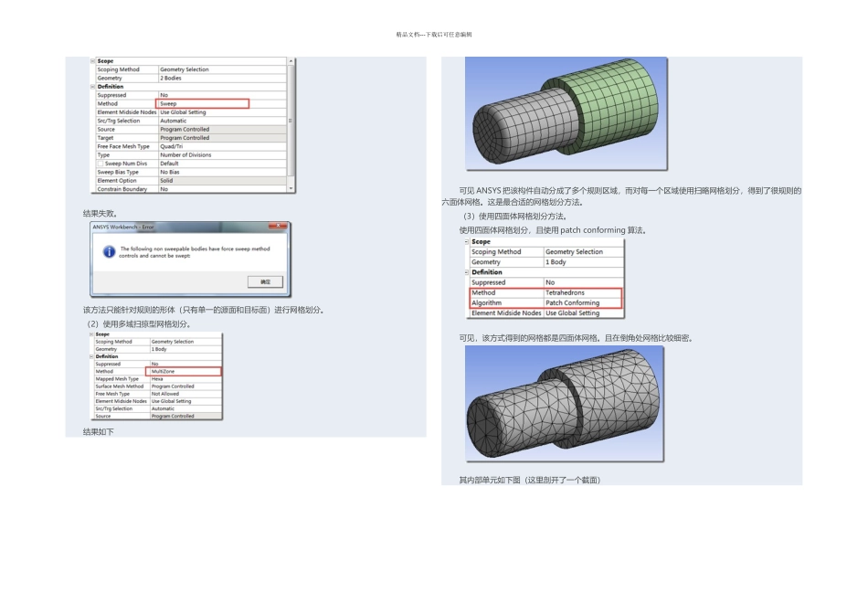This screenshot has width=868, height=614.
Task: Click the Sweep table's scrollbar thumb
Action: coord(290,121)
